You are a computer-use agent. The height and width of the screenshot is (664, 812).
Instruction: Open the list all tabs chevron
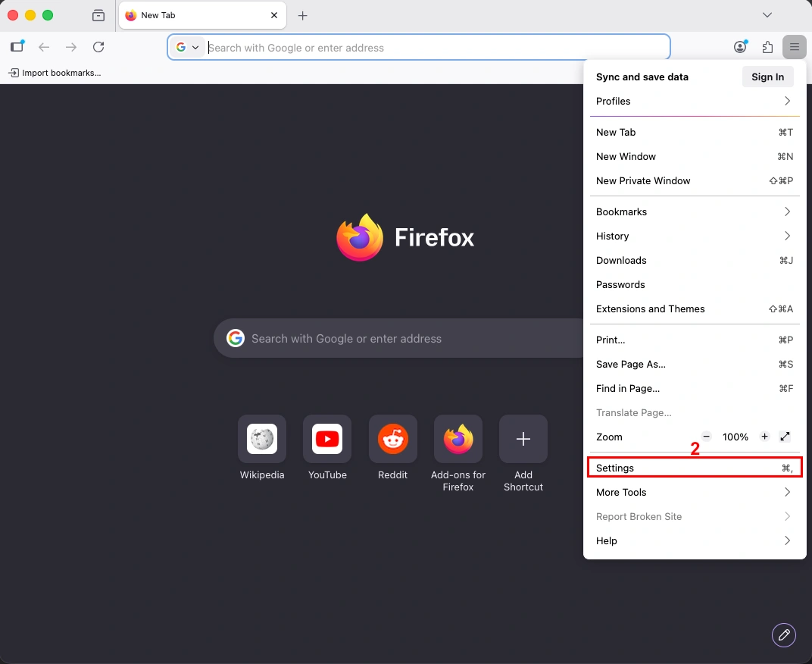pyautogui.click(x=767, y=15)
